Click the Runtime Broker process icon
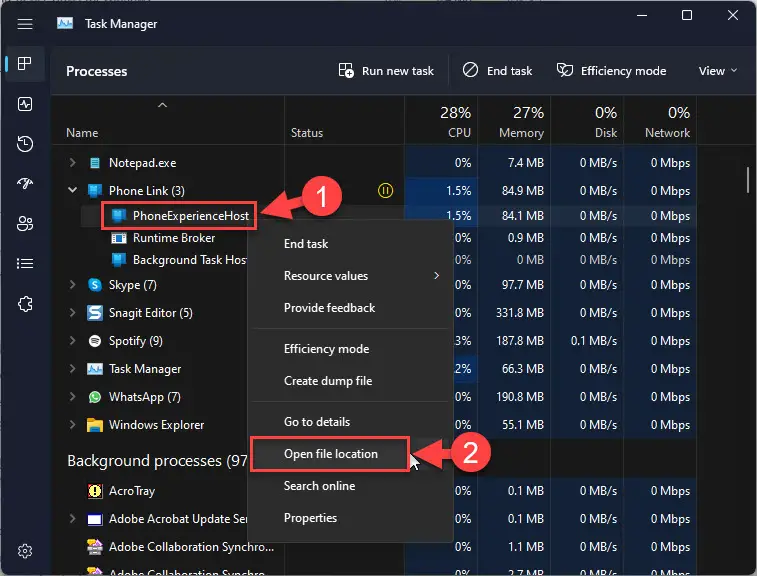The image size is (757, 576). [119, 238]
